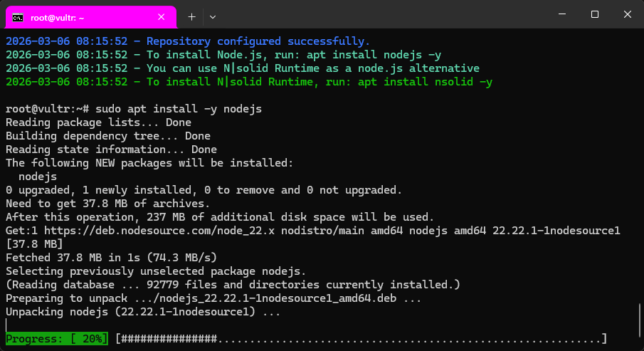Click the green Progress 20% indicator

click(57, 338)
